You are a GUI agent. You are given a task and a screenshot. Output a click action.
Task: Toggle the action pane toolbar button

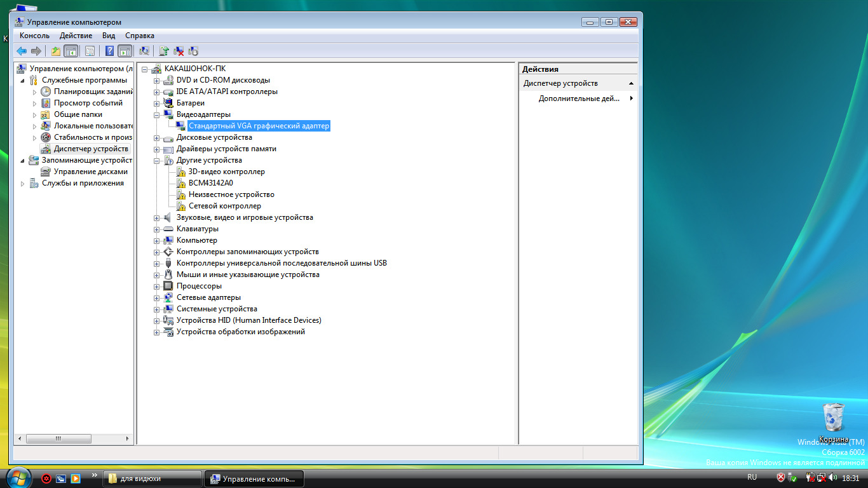pyautogui.click(x=125, y=51)
